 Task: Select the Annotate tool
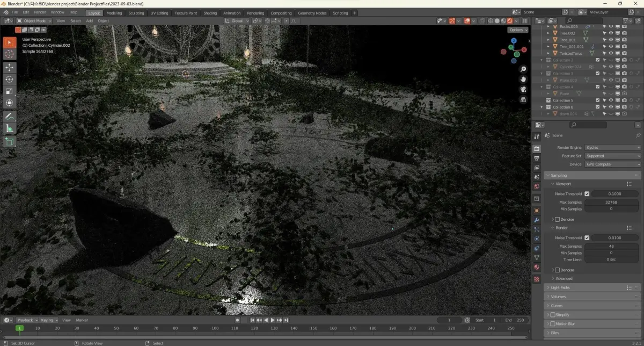tap(10, 116)
